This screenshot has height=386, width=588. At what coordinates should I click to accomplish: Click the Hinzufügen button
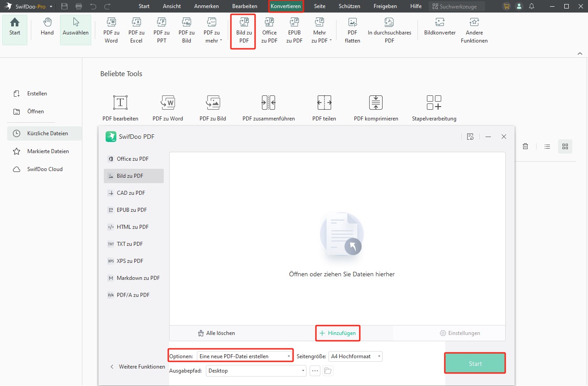pyautogui.click(x=338, y=333)
